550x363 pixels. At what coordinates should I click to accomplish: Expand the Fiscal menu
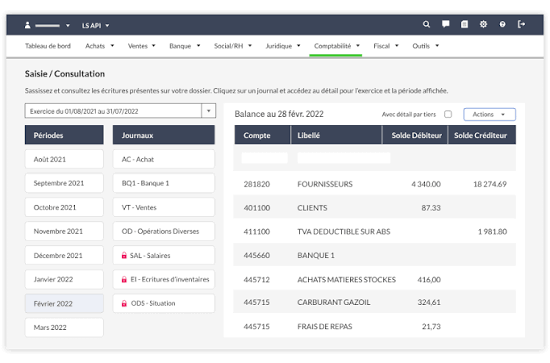pyautogui.click(x=386, y=46)
